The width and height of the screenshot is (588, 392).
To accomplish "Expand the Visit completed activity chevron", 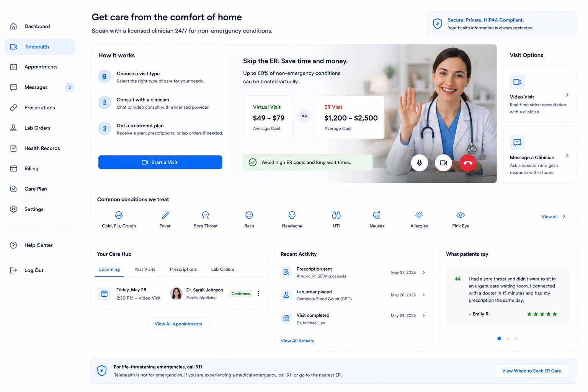I will click(423, 316).
